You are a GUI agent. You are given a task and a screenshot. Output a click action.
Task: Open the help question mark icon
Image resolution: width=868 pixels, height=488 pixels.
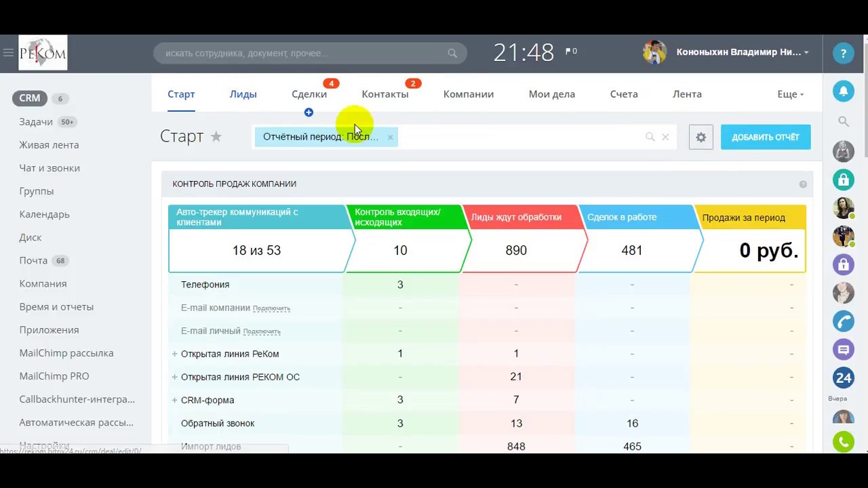coord(843,54)
